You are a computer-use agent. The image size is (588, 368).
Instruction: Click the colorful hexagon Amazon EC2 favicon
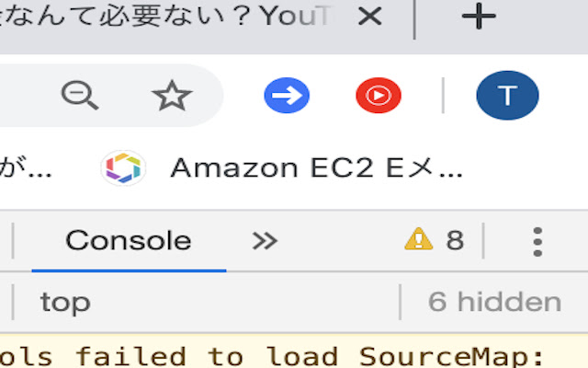[123, 168]
